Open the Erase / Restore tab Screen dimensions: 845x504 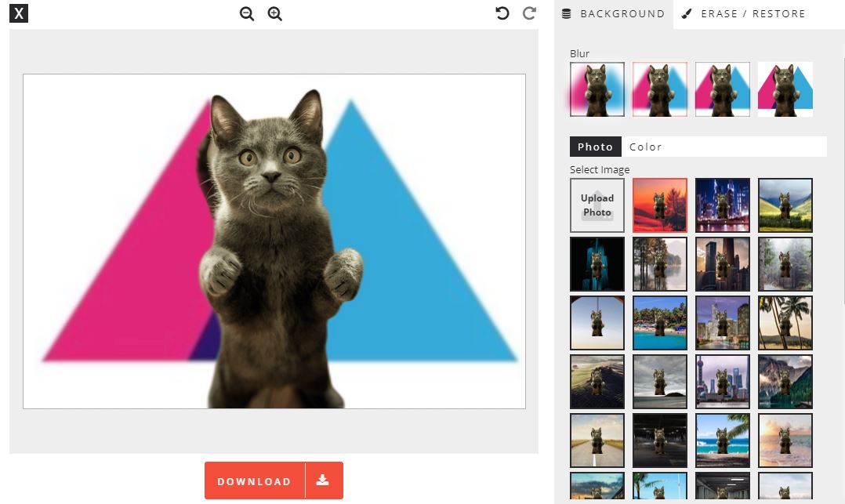pos(743,14)
